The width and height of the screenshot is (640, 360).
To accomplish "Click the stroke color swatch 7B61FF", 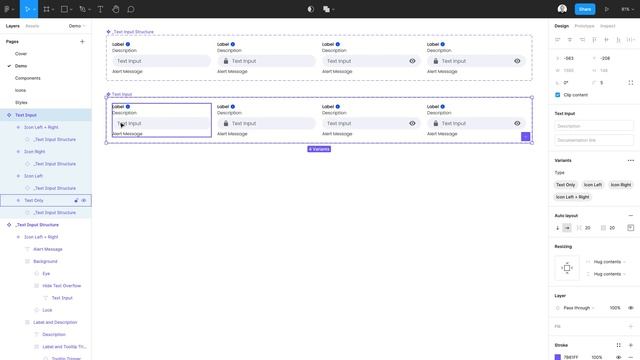I will (x=558, y=357).
